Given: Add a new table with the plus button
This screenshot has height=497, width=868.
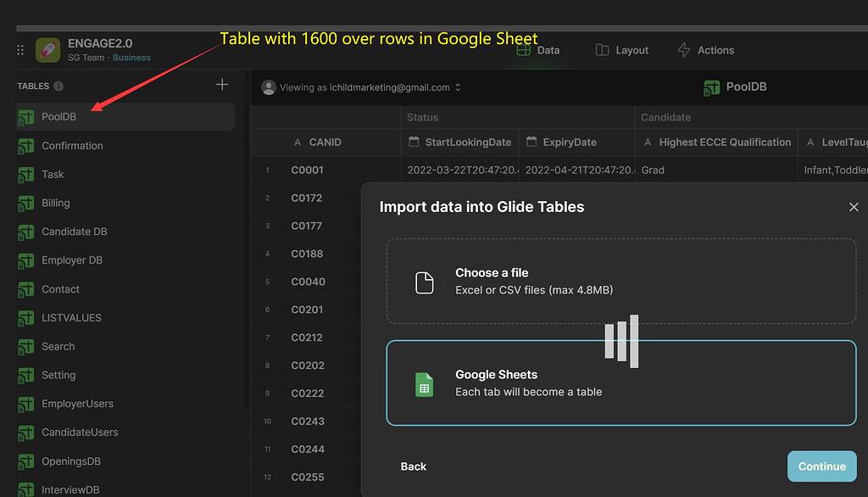Looking at the screenshot, I should [x=221, y=85].
